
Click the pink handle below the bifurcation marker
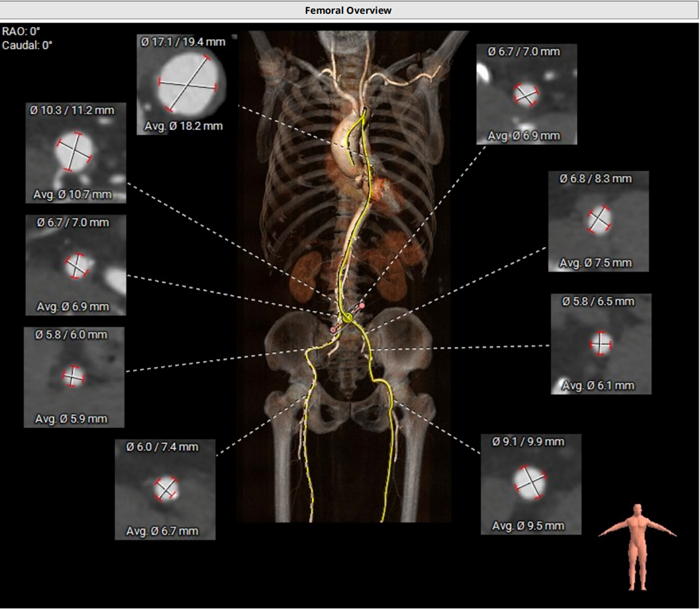[333, 329]
